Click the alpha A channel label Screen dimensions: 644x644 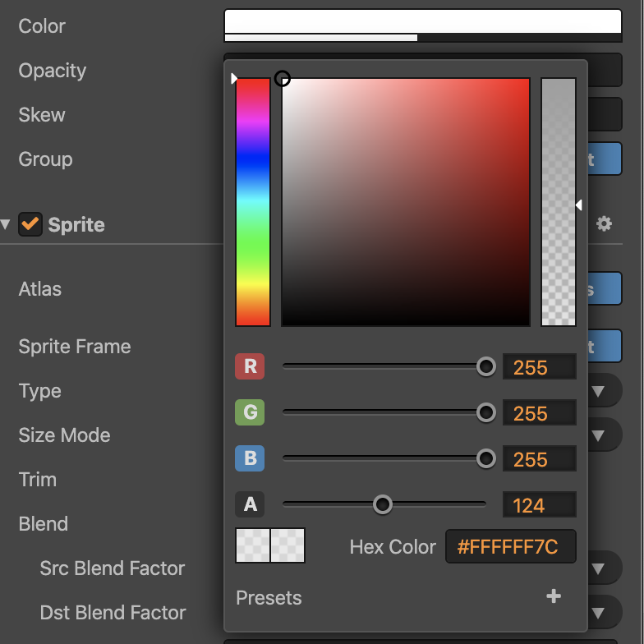pos(250,504)
